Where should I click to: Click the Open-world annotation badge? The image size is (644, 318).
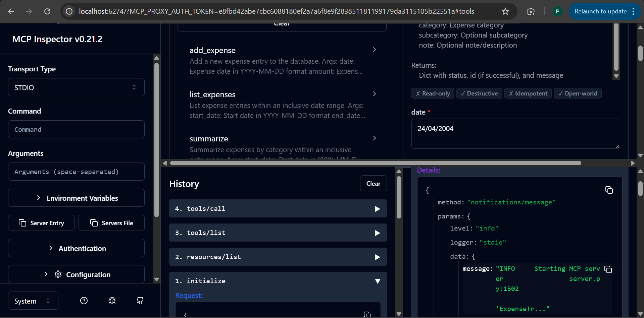pyautogui.click(x=578, y=93)
